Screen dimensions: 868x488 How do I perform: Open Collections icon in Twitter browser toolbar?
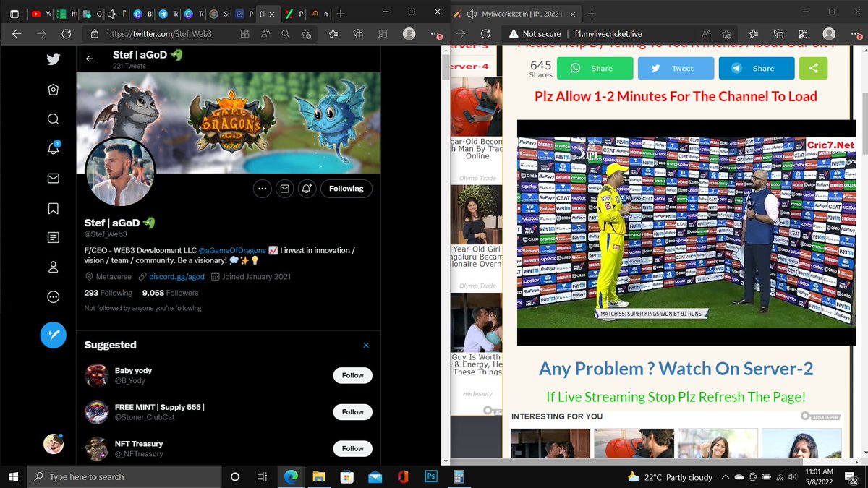357,33
